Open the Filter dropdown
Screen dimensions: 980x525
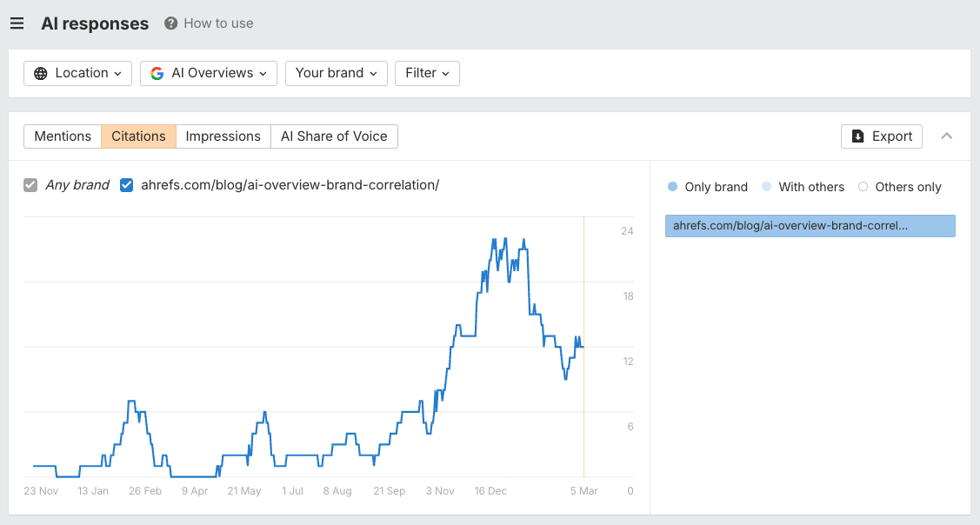(x=427, y=73)
